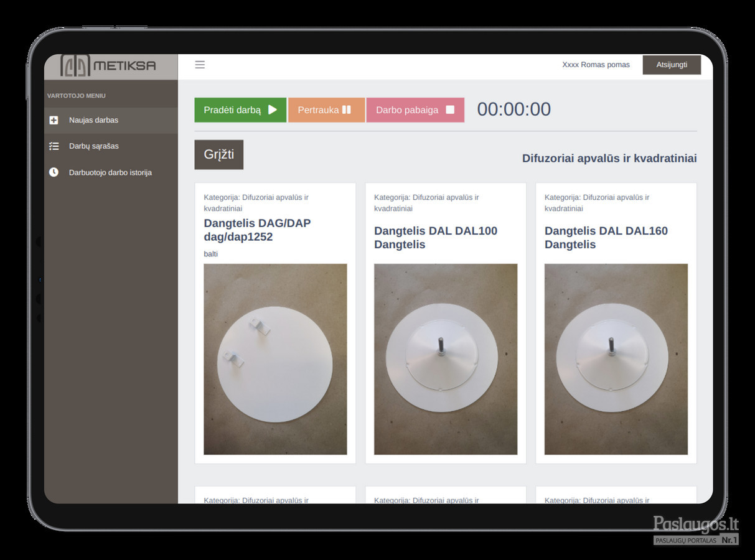Open Darbuotojo darbo istorija menu item

(x=111, y=172)
